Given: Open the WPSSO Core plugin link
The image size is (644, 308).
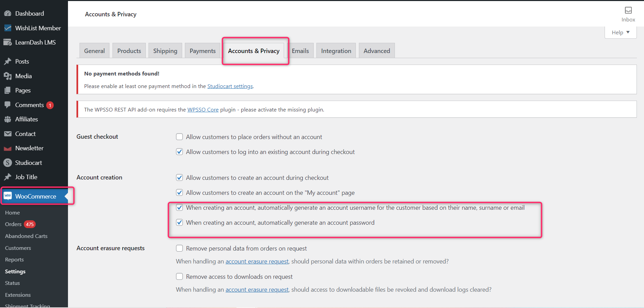Looking at the screenshot, I should click(x=203, y=110).
